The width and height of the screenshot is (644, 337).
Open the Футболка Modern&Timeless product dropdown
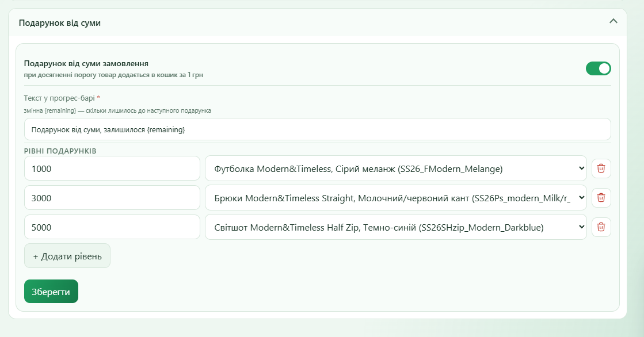[395, 168]
